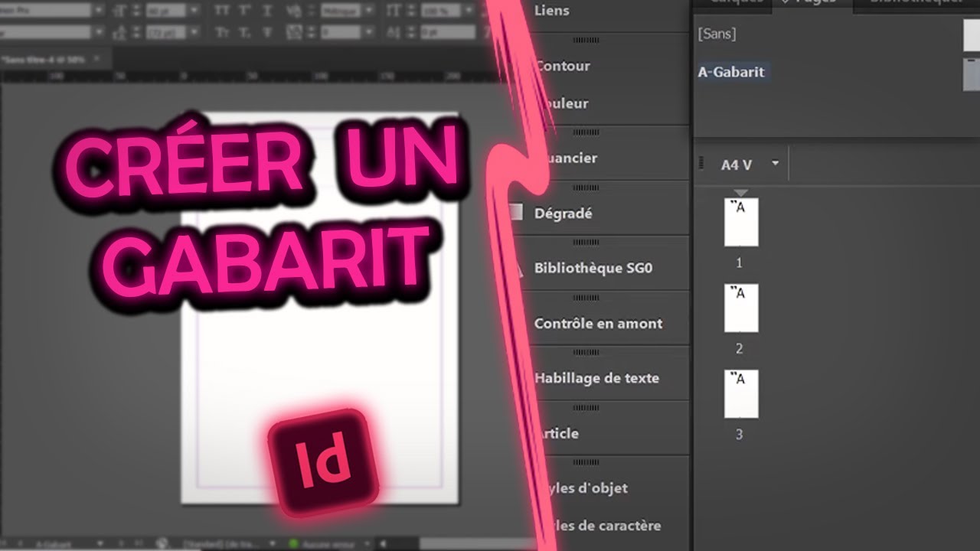
Task: Click the font size icon
Action: pyautogui.click(x=119, y=11)
